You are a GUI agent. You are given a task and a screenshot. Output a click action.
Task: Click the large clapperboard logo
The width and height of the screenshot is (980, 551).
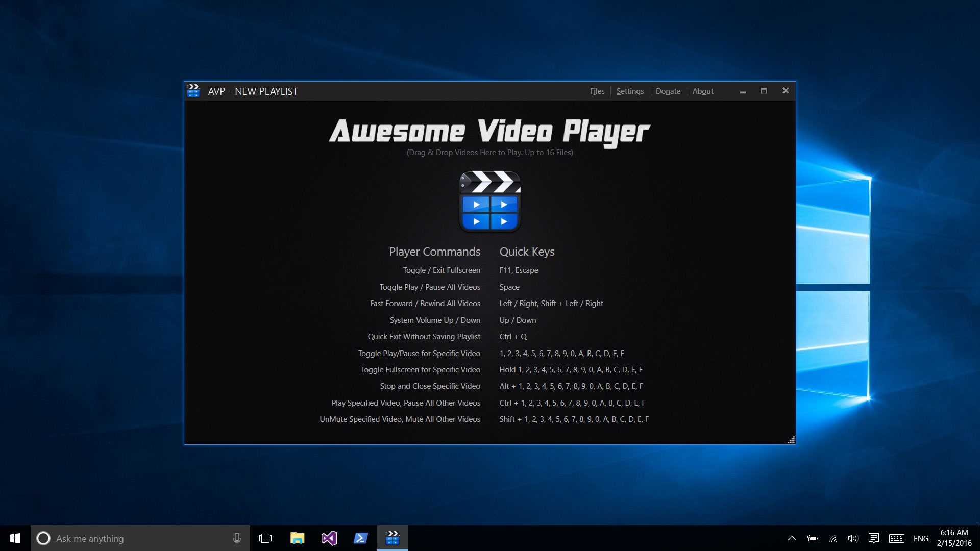[x=490, y=201]
